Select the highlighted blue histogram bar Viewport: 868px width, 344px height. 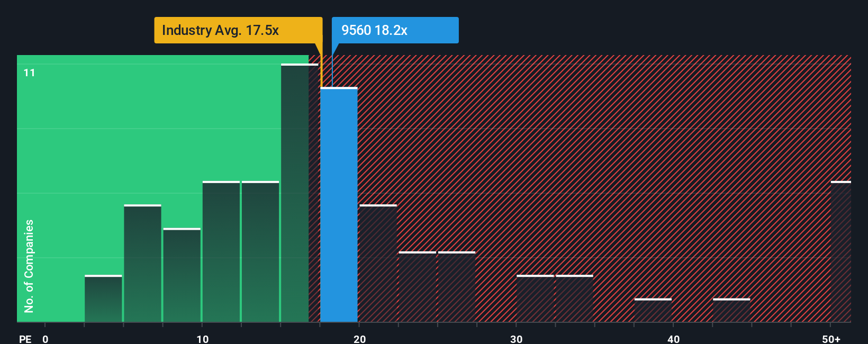tap(339, 205)
